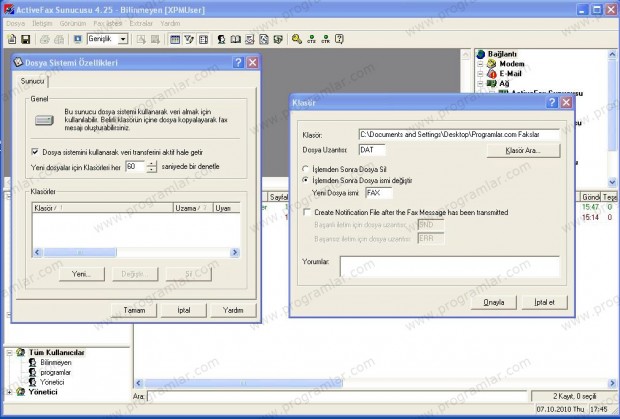Image resolution: width=620 pixels, height=419 pixels.
Task: Click the blue monitor icon in toolbar
Action: 78,39
